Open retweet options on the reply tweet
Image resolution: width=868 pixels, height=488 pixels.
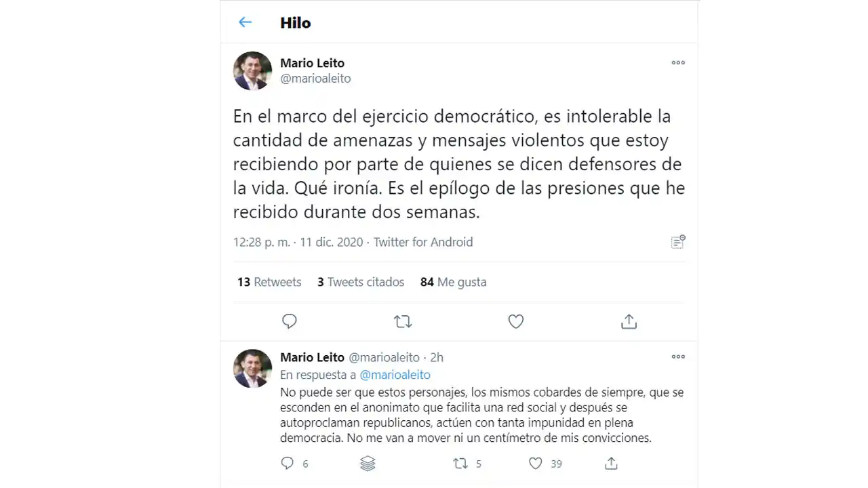point(459,464)
